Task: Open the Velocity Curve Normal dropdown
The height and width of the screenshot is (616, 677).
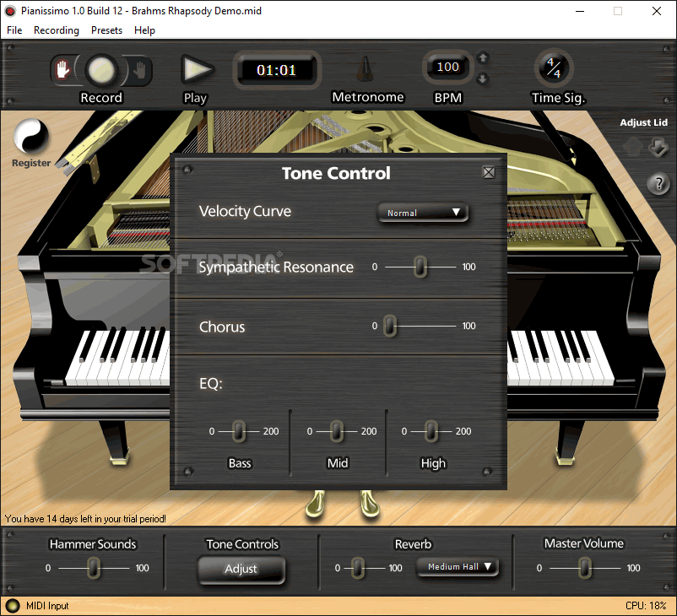Action: pos(423,213)
